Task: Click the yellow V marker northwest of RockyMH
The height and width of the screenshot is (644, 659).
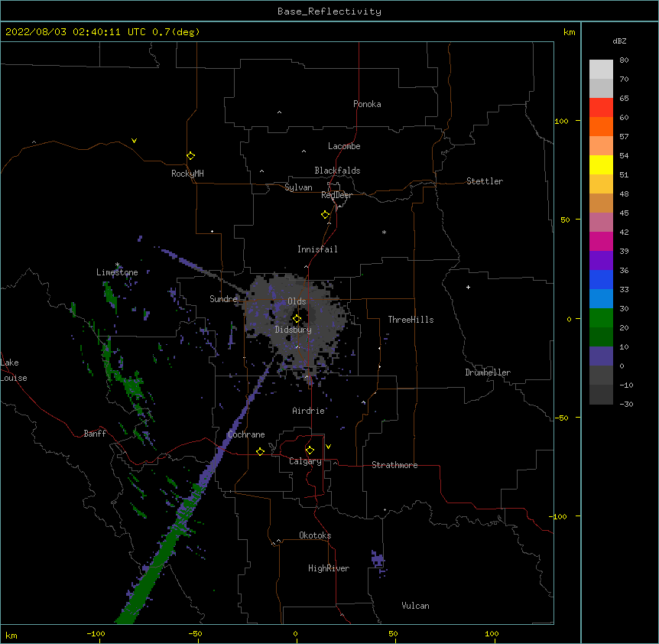Action: pos(134,141)
